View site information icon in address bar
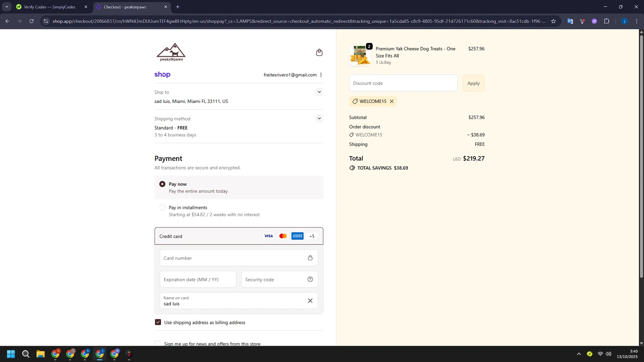Screen dimensions: 644x362 point(46,21)
